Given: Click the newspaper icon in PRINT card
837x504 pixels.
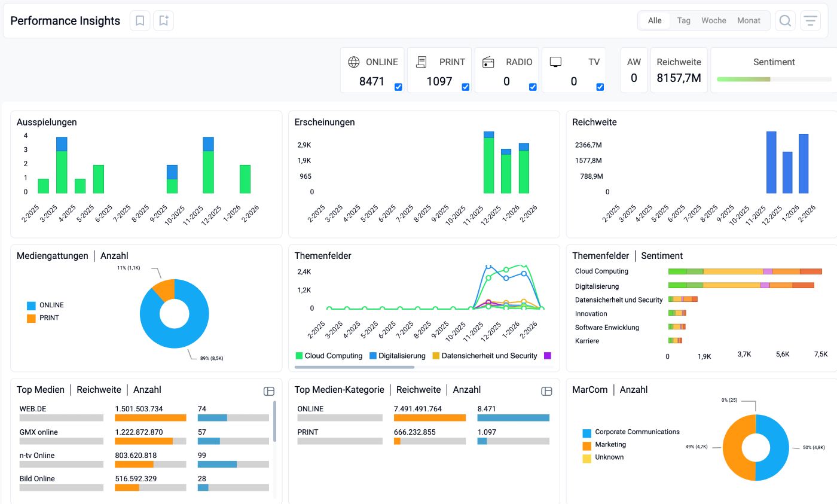Looking at the screenshot, I should [421, 62].
